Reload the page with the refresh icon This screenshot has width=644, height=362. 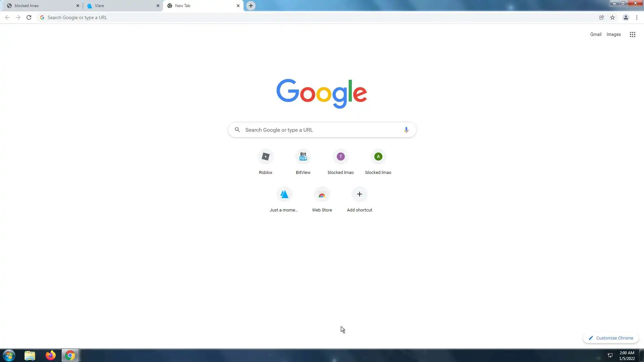point(29,17)
